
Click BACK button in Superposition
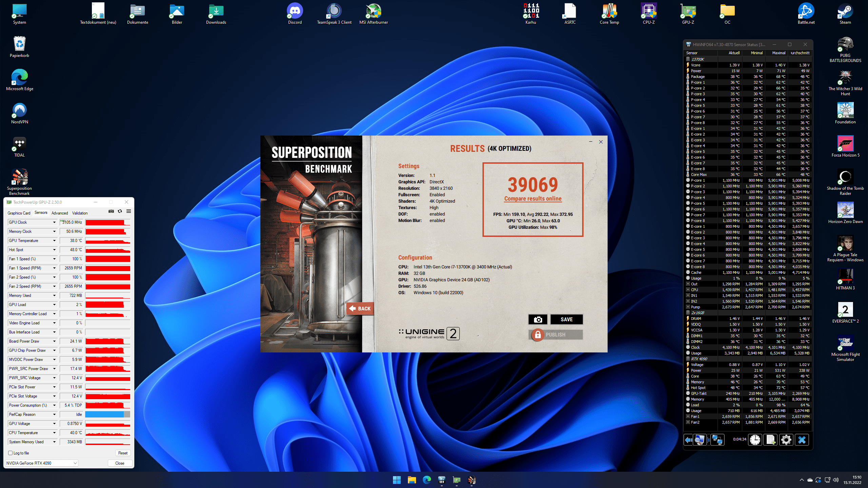tap(360, 308)
